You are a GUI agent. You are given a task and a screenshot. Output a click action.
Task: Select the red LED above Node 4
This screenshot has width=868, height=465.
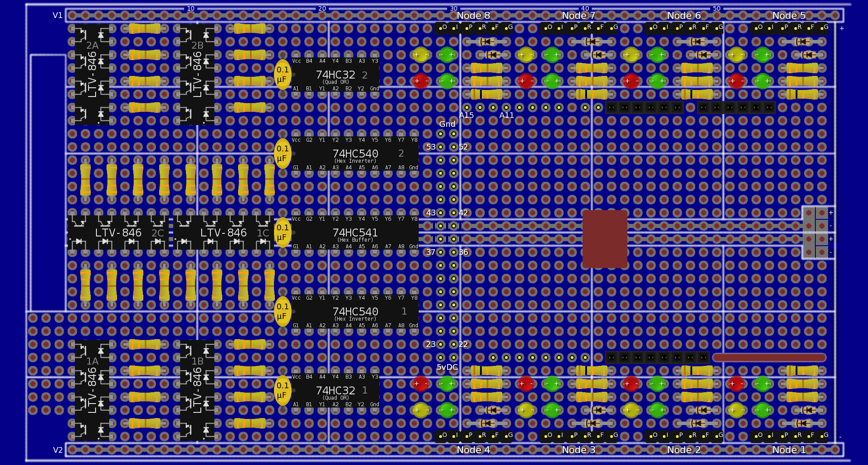coord(421,384)
